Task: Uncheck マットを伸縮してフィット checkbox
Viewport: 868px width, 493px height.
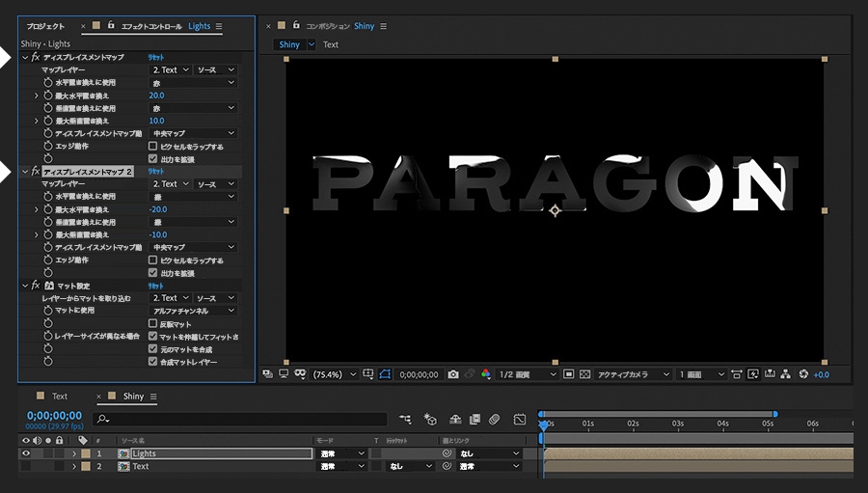Action: (x=152, y=337)
